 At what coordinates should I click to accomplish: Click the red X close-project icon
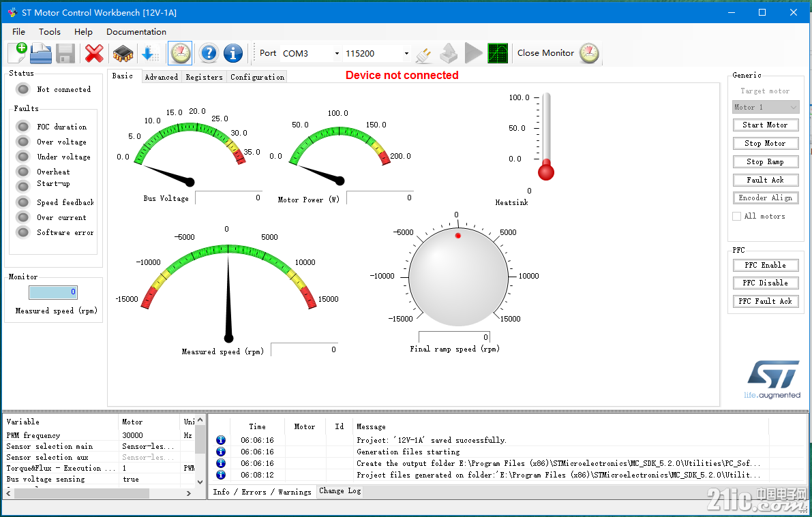[94, 53]
